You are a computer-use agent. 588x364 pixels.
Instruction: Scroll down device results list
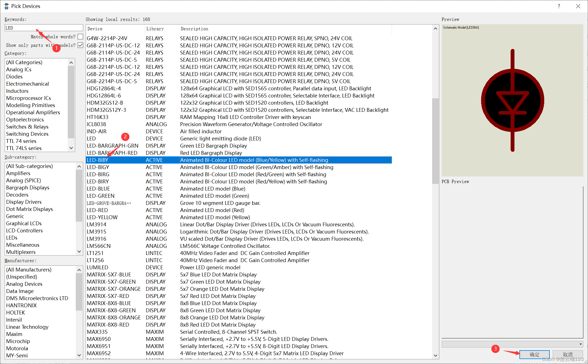coord(435,357)
